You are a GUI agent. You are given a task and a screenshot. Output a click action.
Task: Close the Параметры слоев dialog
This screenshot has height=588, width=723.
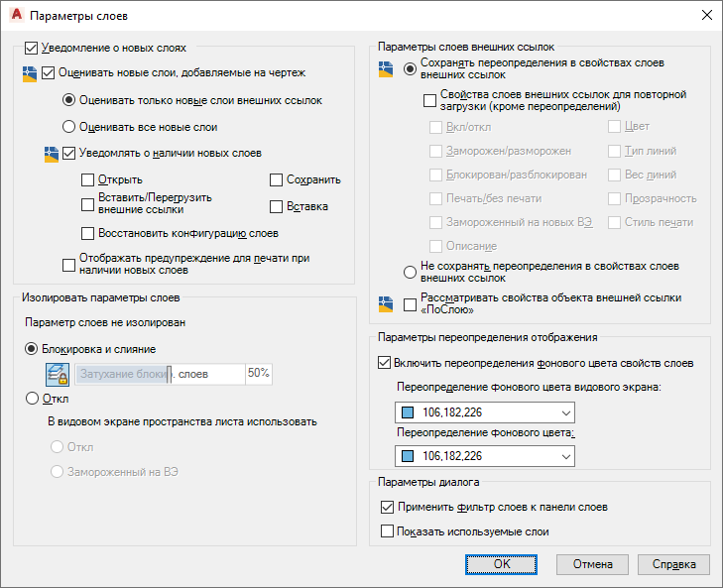(x=706, y=16)
